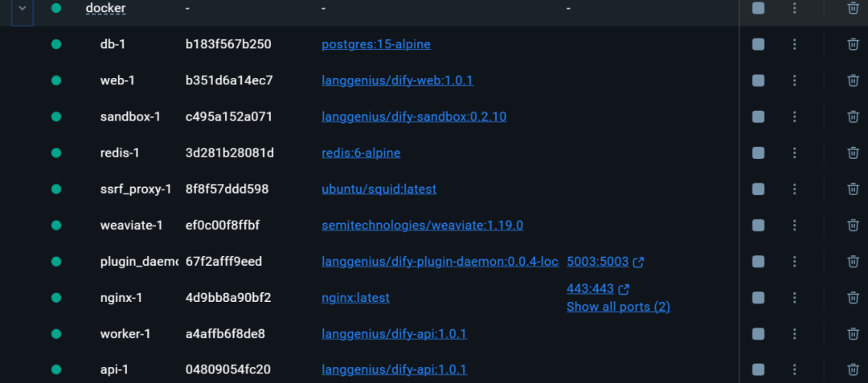Stop the plugin_daemon container
The height and width of the screenshot is (383, 868).
(759, 262)
